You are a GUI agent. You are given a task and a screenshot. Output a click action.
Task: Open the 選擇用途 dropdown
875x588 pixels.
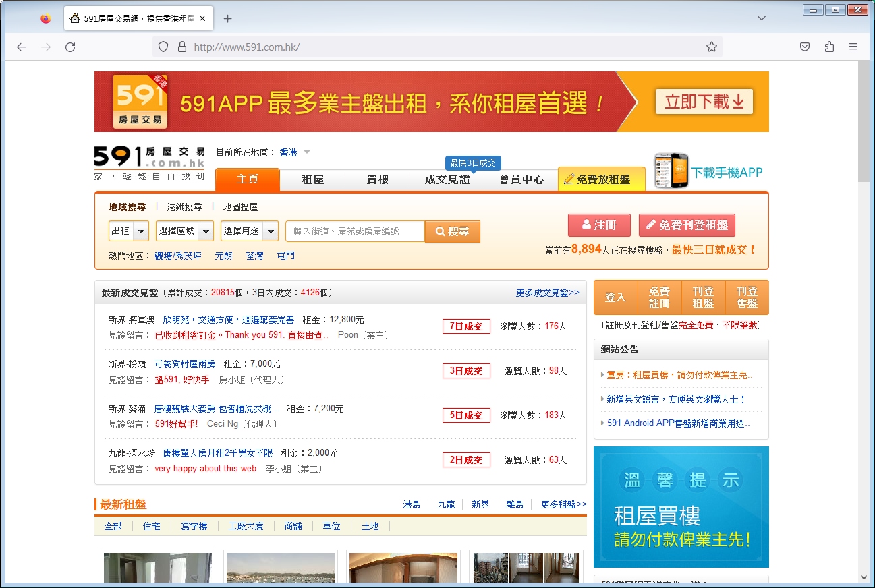(x=249, y=231)
